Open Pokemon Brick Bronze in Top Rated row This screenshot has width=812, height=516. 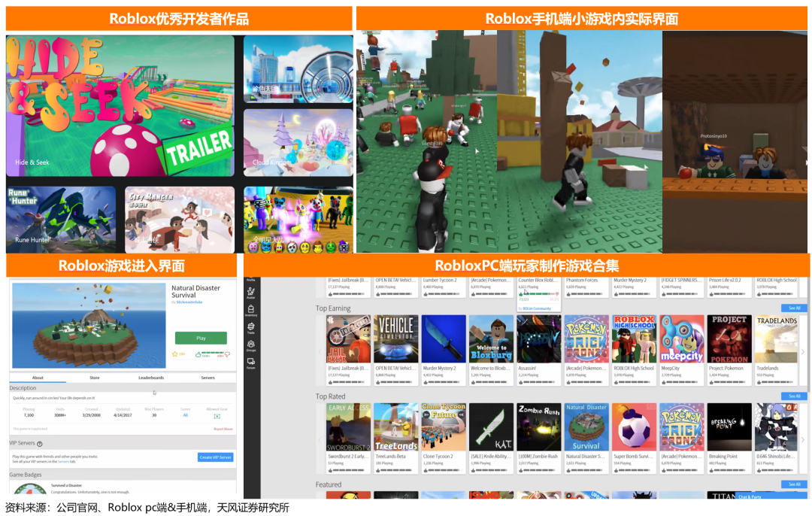(x=682, y=427)
